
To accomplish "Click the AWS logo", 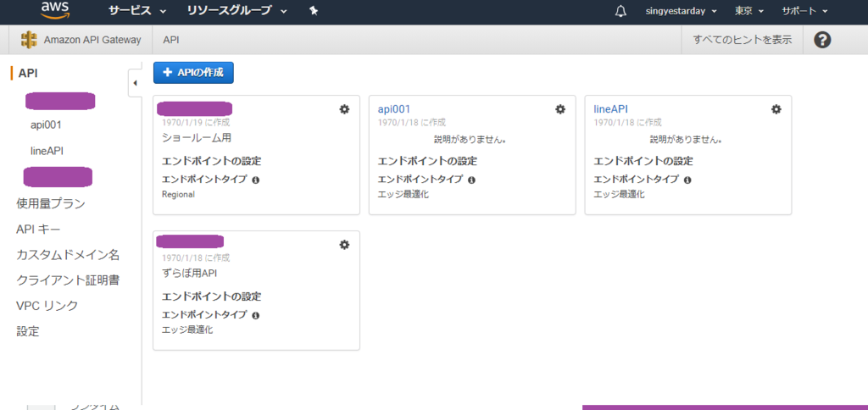I will [x=53, y=10].
